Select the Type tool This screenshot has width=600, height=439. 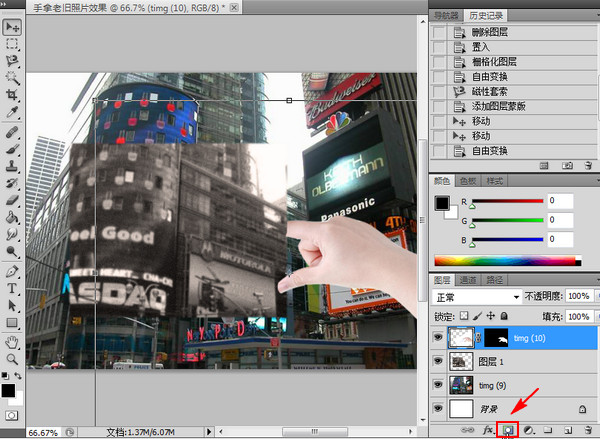(x=12, y=288)
